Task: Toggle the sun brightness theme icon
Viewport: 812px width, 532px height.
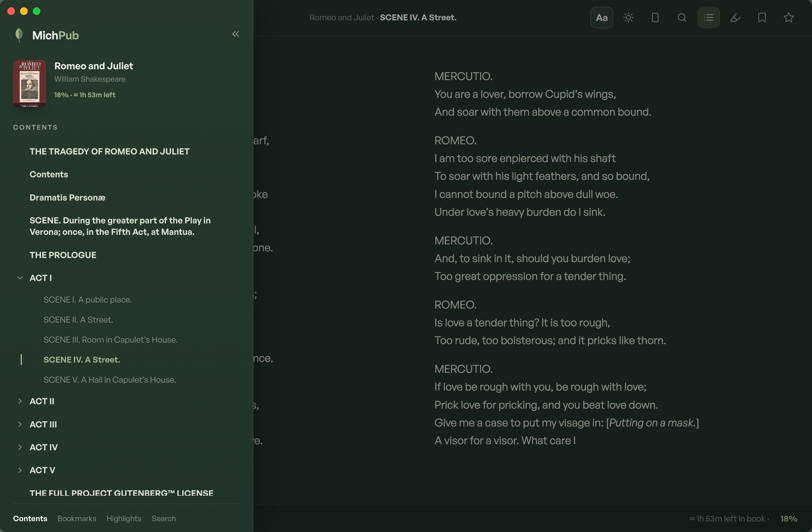Action: pyautogui.click(x=628, y=17)
